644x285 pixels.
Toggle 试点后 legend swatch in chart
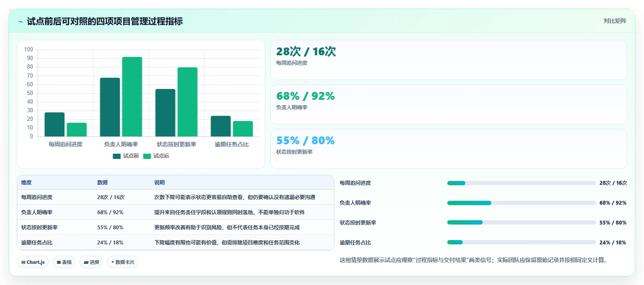[x=147, y=156]
